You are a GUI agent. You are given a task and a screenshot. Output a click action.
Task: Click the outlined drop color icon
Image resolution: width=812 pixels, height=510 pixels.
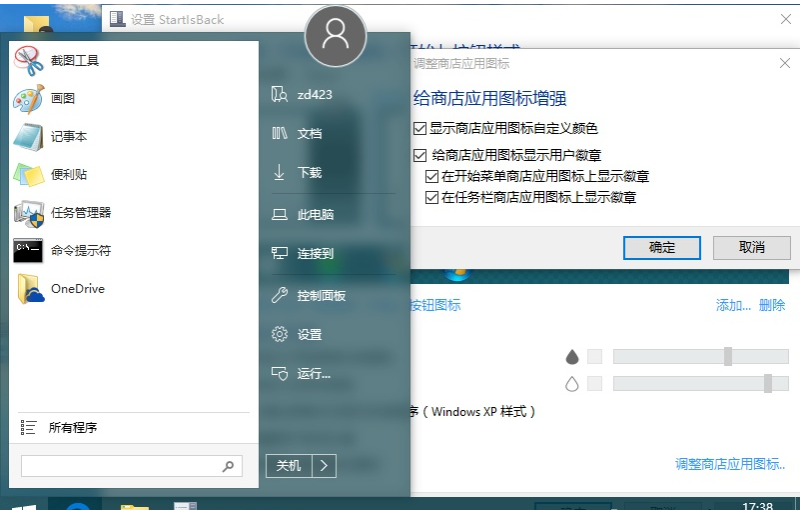[572, 384]
